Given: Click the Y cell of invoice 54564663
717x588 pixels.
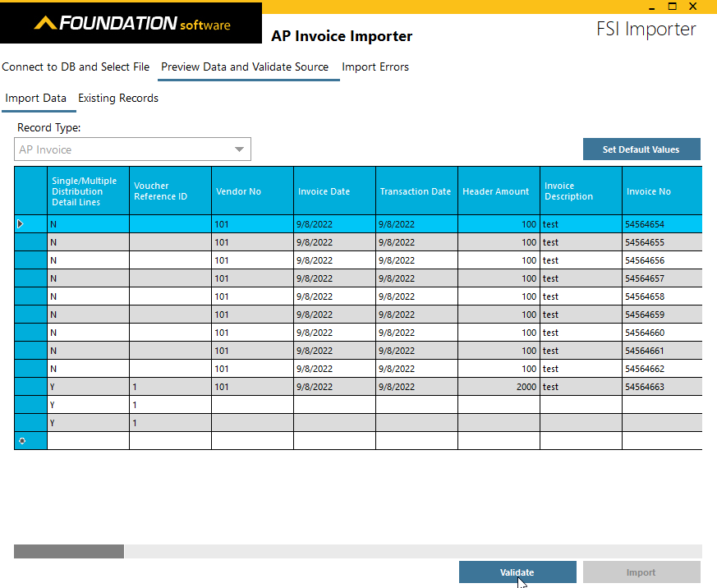Looking at the screenshot, I should pos(88,387).
